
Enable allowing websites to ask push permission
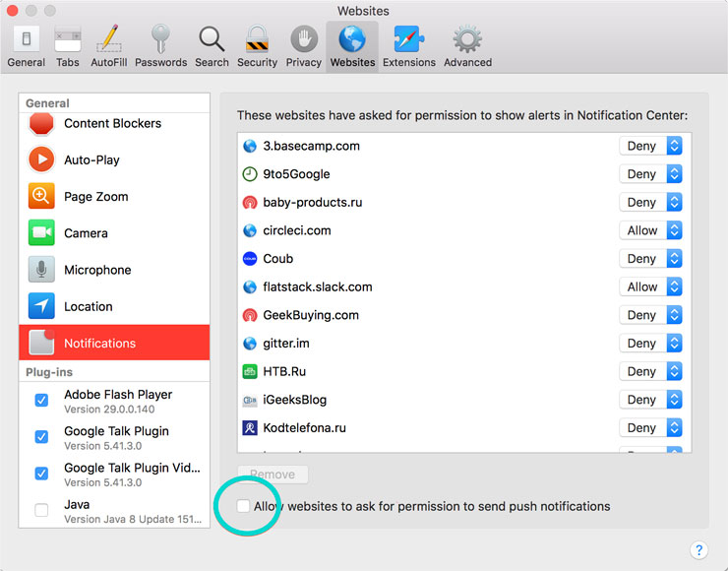(x=243, y=506)
